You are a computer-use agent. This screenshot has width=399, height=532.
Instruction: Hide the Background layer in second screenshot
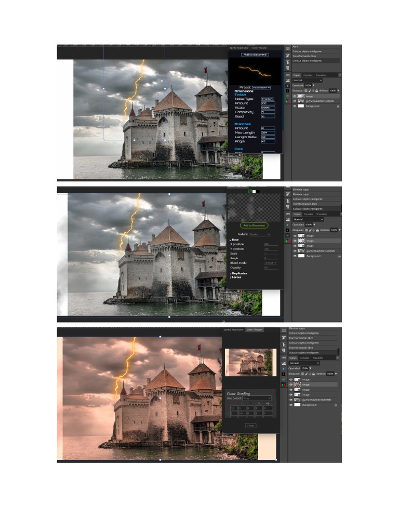tap(295, 256)
